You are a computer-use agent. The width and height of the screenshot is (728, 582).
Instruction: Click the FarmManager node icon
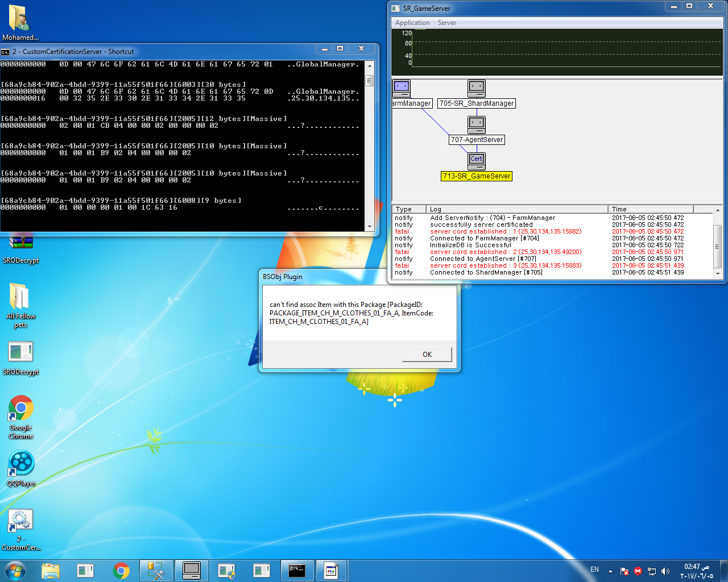coord(401,89)
